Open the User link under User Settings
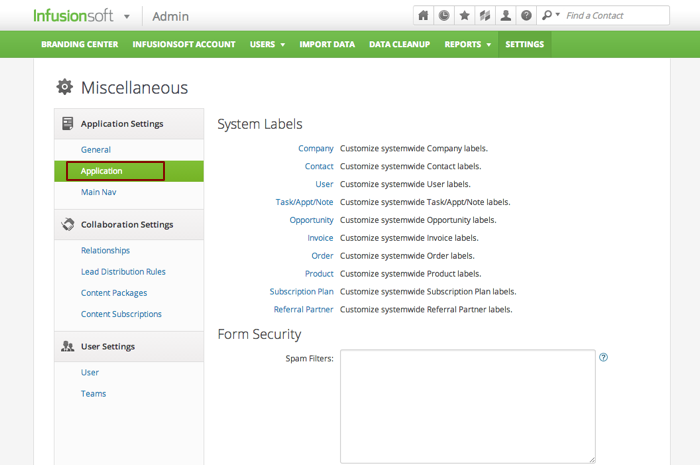The image size is (700, 465). pyautogui.click(x=90, y=372)
